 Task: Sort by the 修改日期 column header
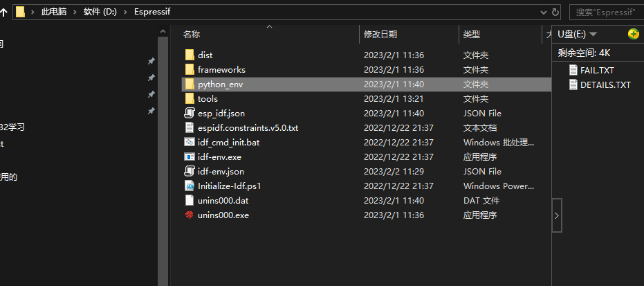coord(380,35)
